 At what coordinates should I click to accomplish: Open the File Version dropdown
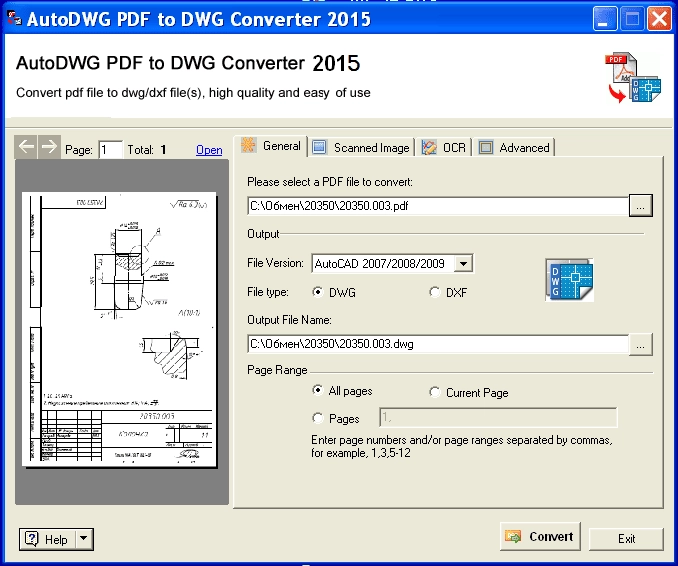pos(463,263)
